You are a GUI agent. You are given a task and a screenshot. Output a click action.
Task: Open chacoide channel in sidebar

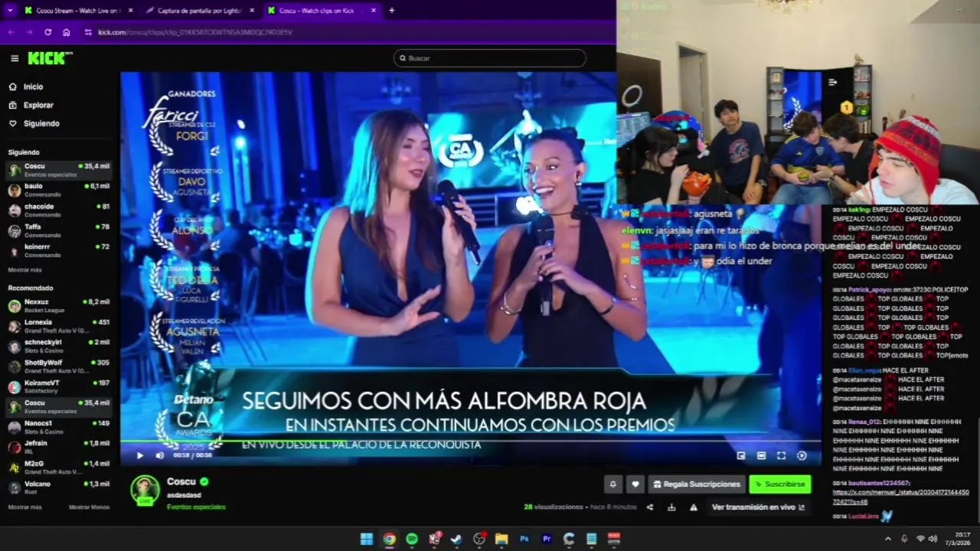pos(59,210)
